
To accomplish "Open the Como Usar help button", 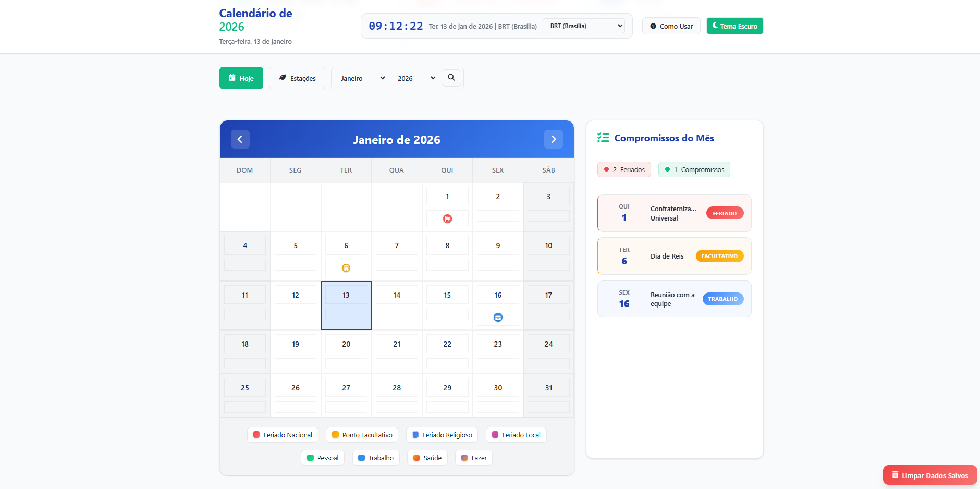I will [x=671, y=26].
